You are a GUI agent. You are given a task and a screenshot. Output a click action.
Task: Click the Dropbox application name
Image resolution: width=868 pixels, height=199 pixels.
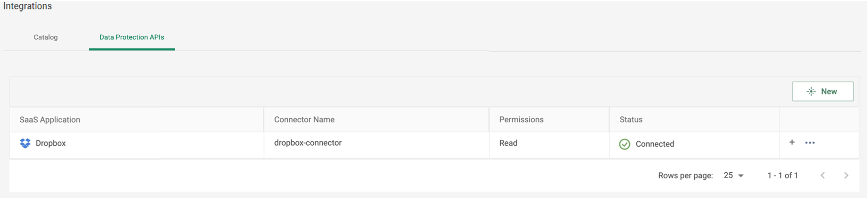tap(50, 143)
